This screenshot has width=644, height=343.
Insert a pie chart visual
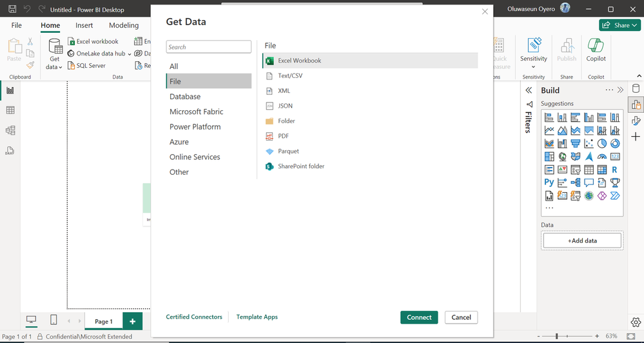[x=601, y=143]
